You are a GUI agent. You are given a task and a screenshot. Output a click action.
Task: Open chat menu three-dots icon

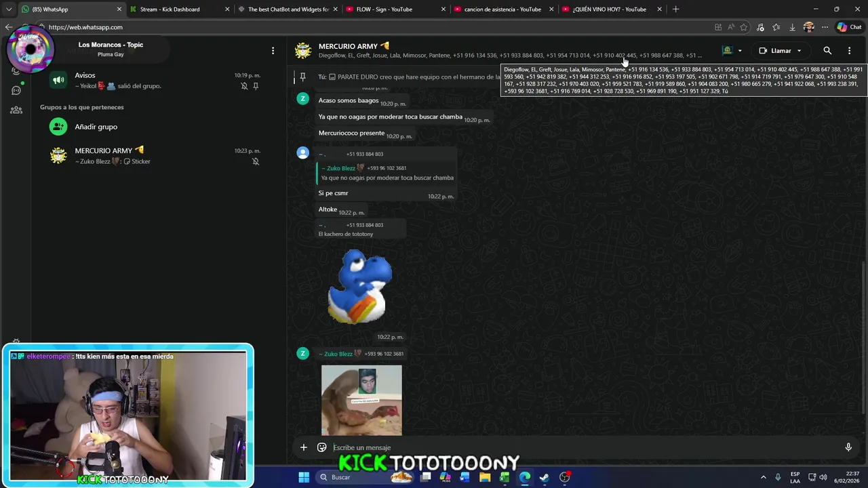pos(849,51)
